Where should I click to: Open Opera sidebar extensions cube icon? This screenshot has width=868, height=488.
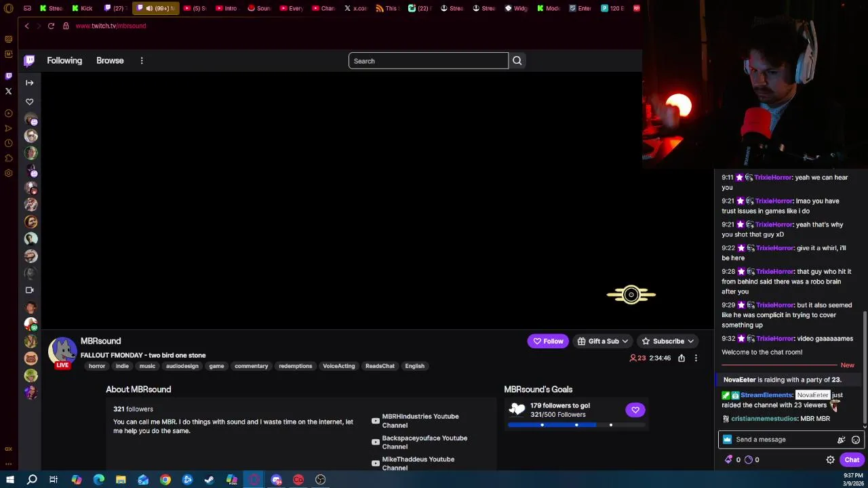coord(8,158)
